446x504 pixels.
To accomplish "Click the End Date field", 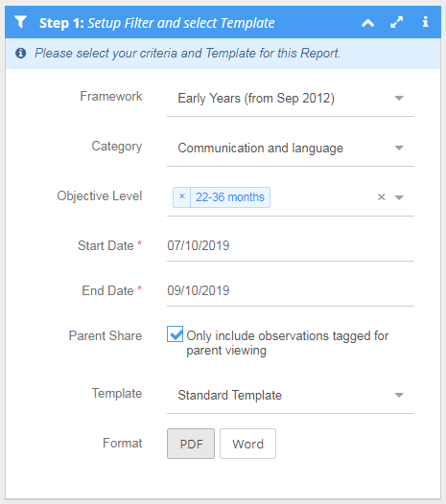I will [291, 291].
